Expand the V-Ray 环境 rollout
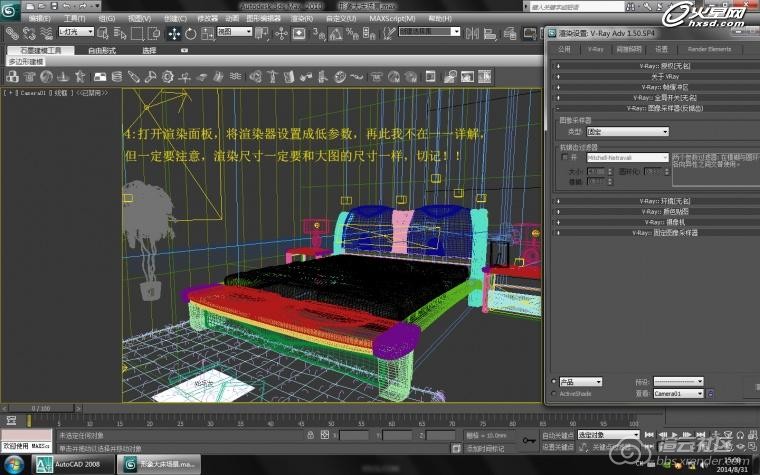This screenshot has width=760, height=475. pyautogui.click(x=650, y=201)
